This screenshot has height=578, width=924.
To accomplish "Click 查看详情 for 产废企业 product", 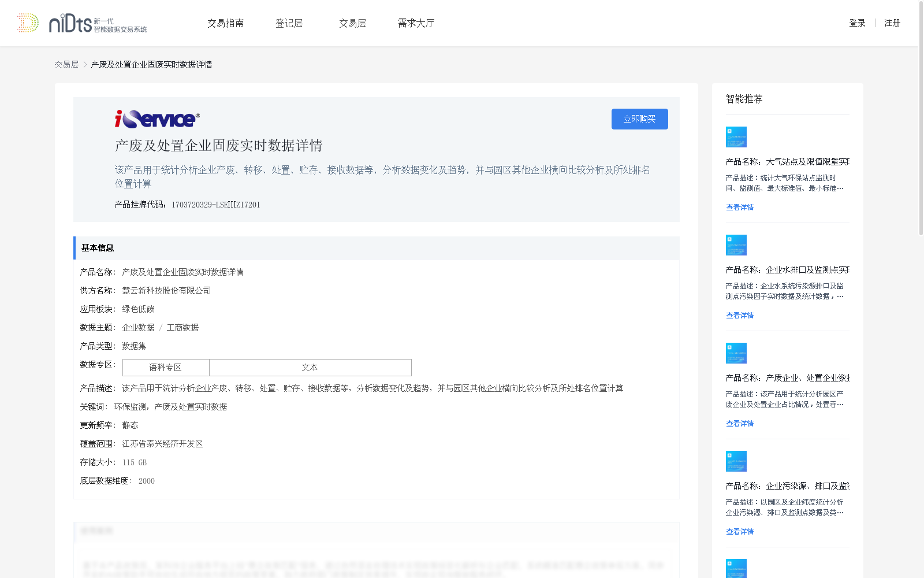I will (740, 424).
